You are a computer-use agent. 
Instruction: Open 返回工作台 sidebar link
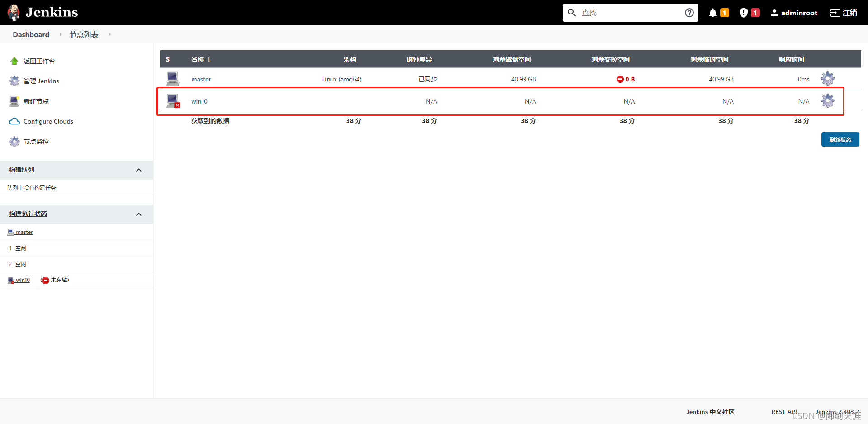39,61
